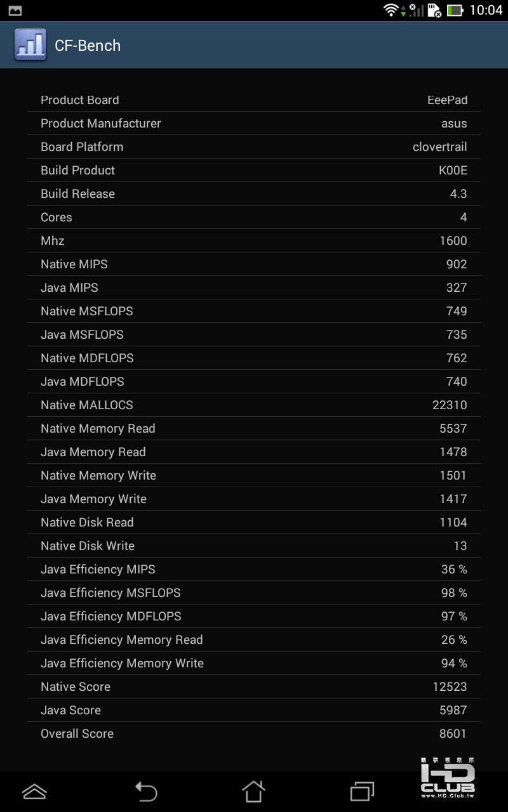Tap the Java Score row
Screen dimensions: 508x812
254,710
